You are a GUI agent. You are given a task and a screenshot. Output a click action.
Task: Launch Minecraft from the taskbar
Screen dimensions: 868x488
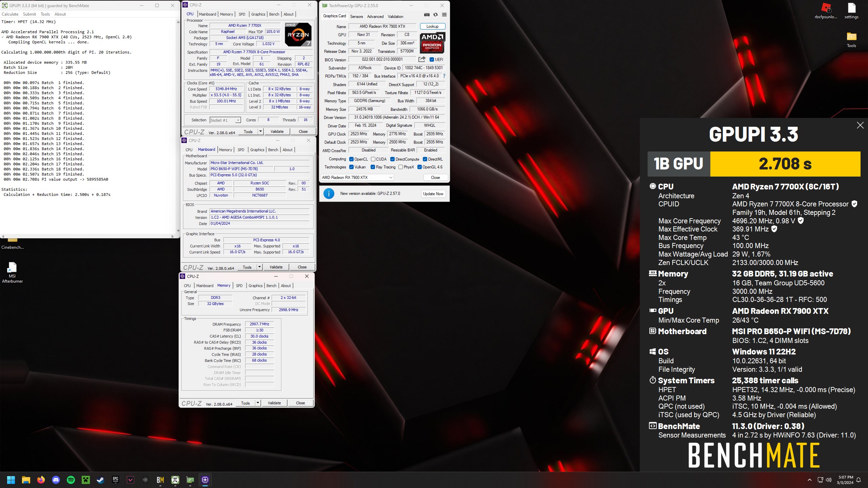86,480
